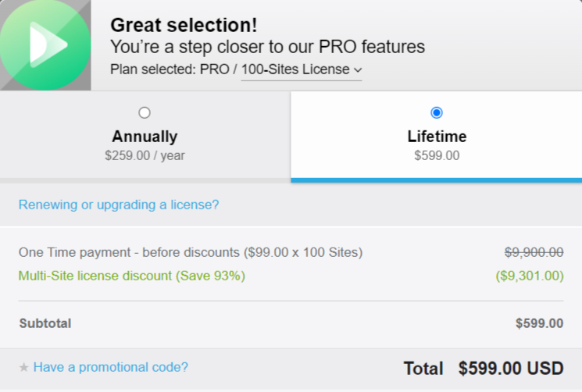Switch to the Lifetime billing tab
The height and width of the screenshot is (392, 582).
437,136
